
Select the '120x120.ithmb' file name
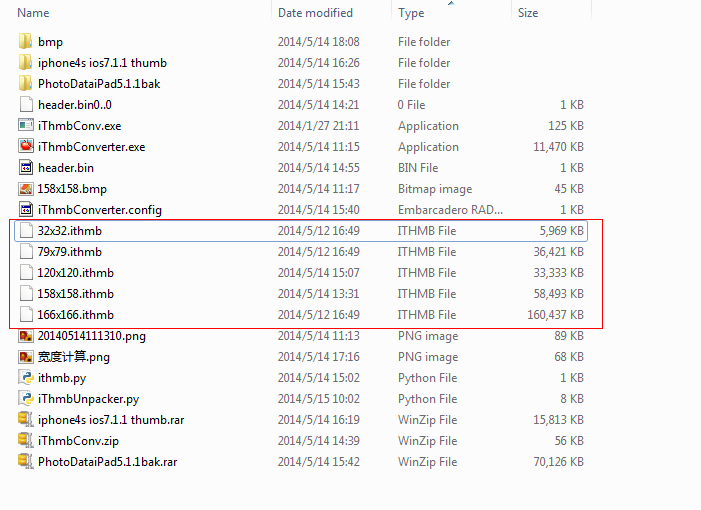point(76,273)
